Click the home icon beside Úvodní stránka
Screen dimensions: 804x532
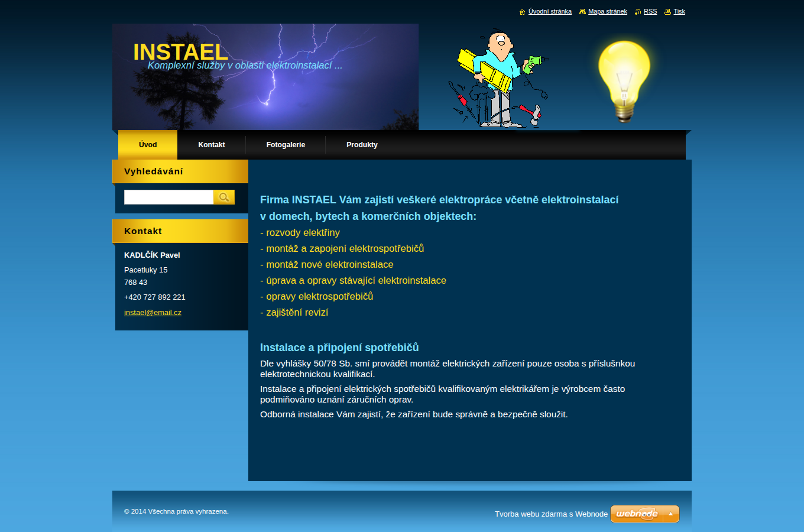(x=522, y=12)
